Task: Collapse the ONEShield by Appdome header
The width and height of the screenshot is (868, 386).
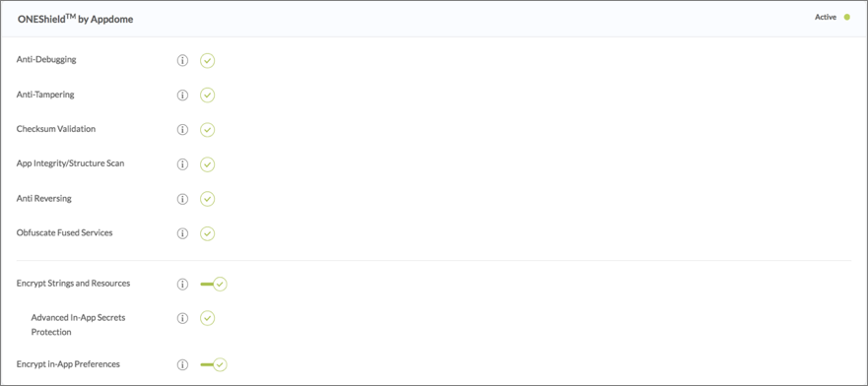Action: [x=434, y=19]
